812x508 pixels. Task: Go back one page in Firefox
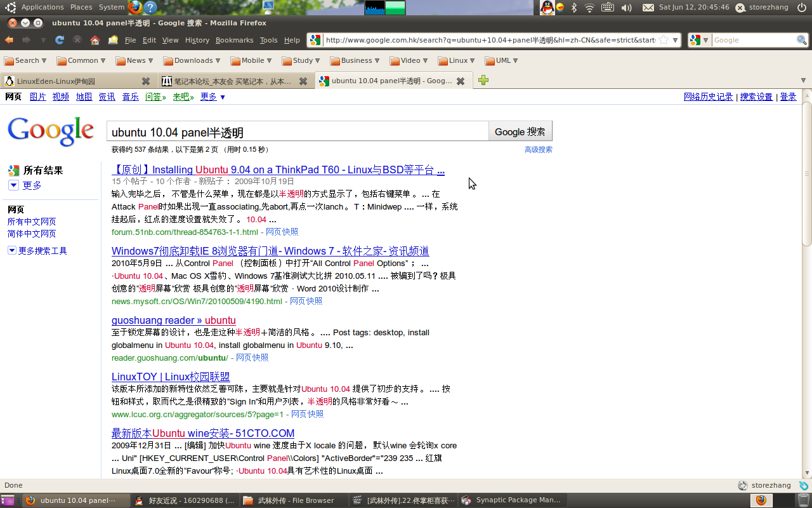pyautogui.click(x=9, y=40)
